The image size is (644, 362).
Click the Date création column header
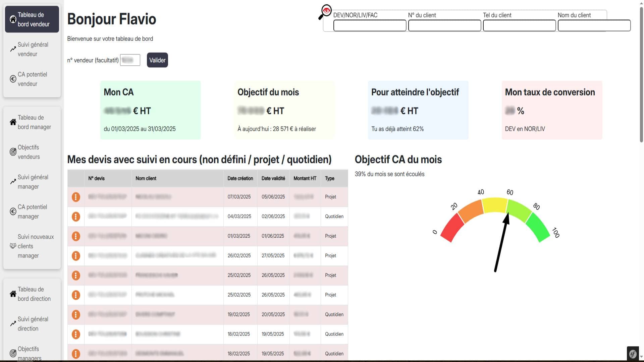click(x=240, y=178)
